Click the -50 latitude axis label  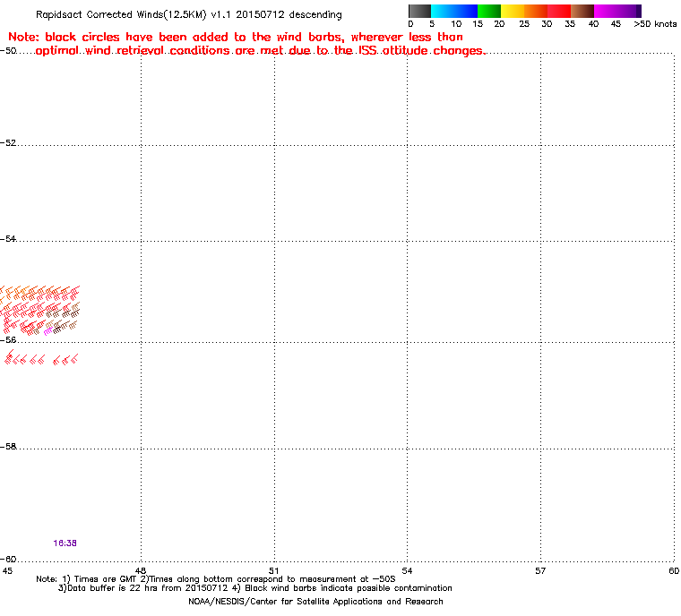(x=8, y=50)
